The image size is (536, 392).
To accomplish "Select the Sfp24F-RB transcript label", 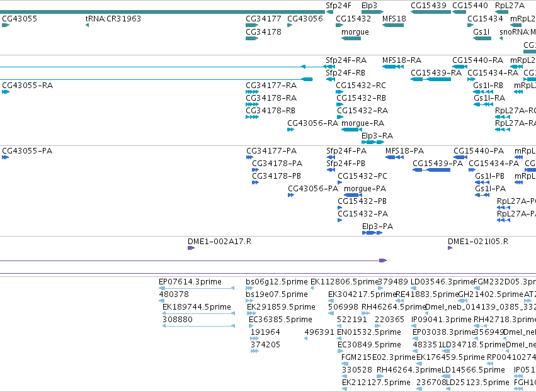I will [345, 73].
